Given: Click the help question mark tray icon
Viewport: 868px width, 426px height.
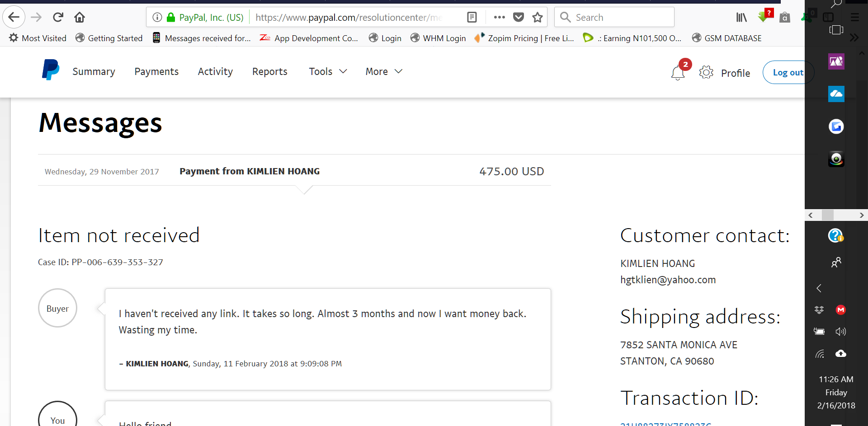Looking at the screenshot, I should coord(836,235).
